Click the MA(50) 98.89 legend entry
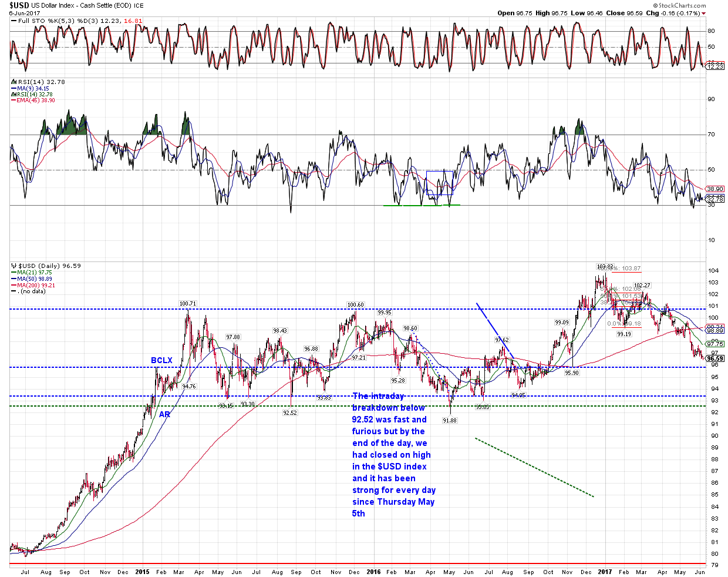Viewport: 728px width, 577px height. coord(33,279)
